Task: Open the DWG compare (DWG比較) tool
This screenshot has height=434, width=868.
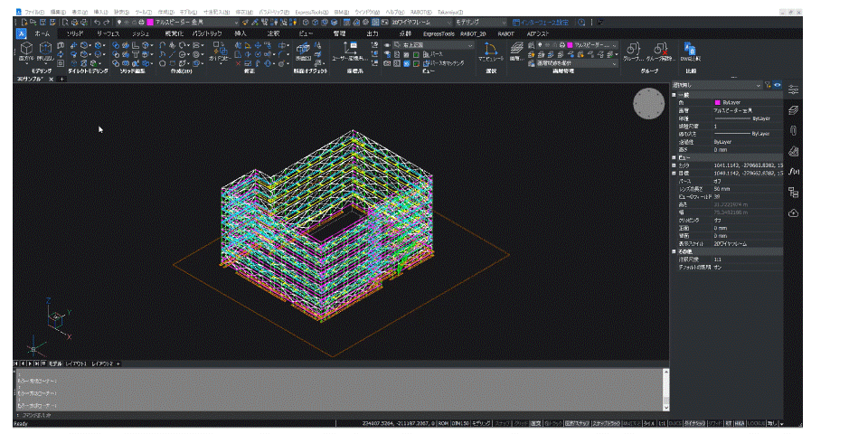Action: 690,50
